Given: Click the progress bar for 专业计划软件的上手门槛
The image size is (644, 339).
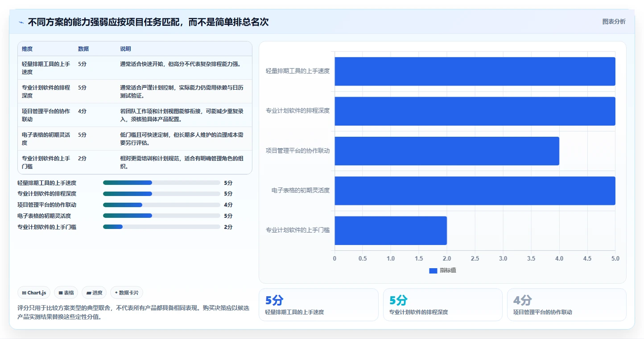Looking at the screenshot, I should click(161, 227).
